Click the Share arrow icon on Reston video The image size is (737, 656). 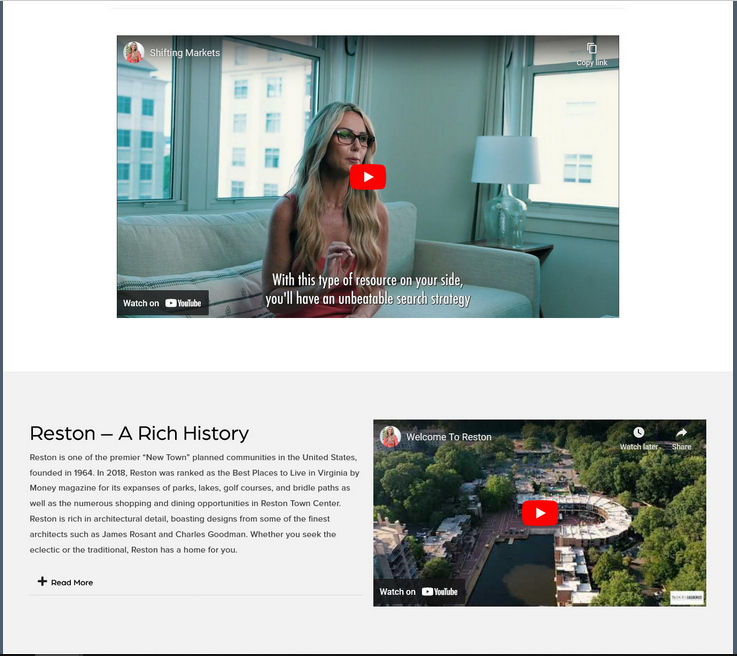coord(681,433)
